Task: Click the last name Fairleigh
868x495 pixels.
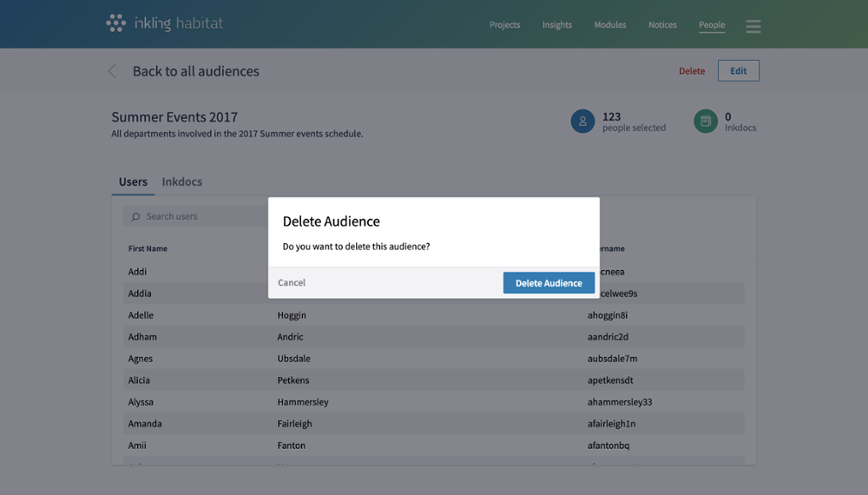Action: [x=294, y=424]
